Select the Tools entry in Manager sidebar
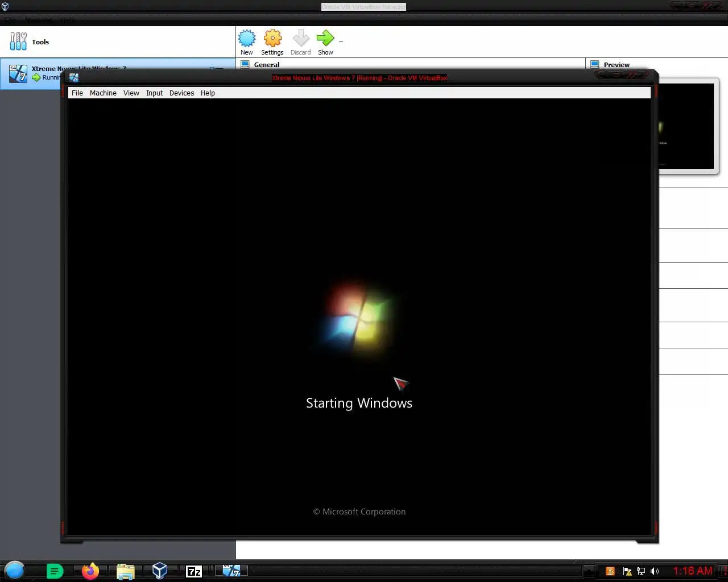The width and height of the screenshot is (728, 582). (118, 42)
